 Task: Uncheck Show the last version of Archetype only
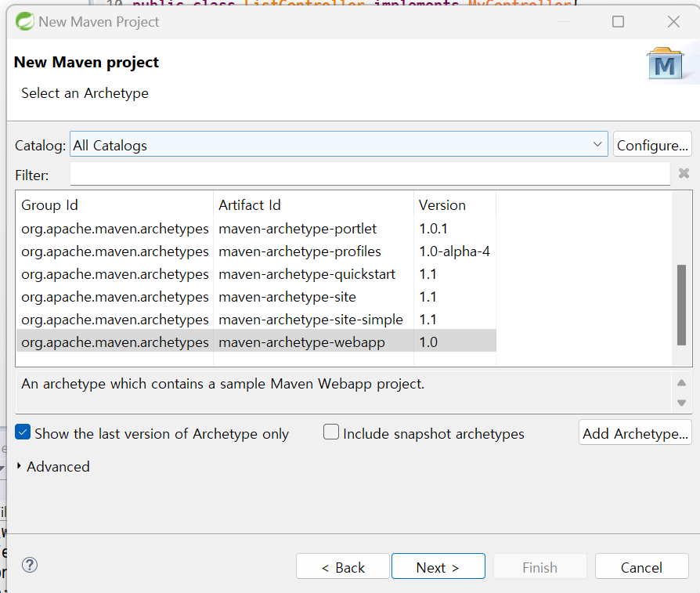pyautogui.click(x=23, y=432)
